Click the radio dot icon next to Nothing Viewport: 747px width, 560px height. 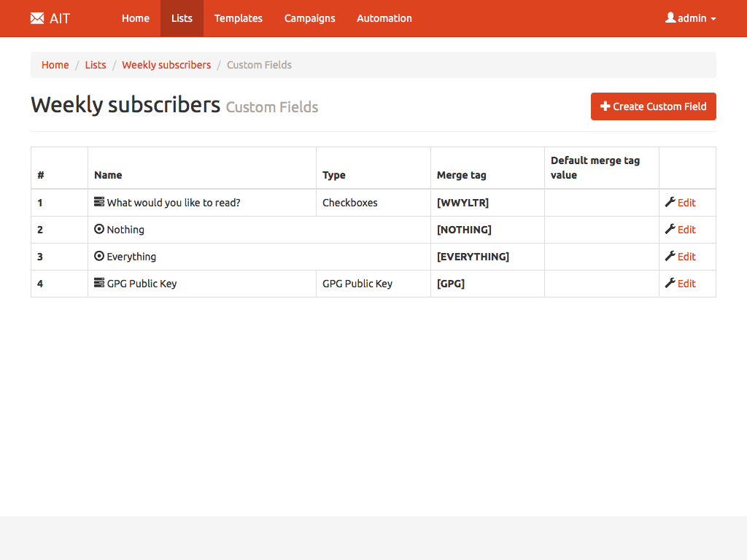[99, 229]
